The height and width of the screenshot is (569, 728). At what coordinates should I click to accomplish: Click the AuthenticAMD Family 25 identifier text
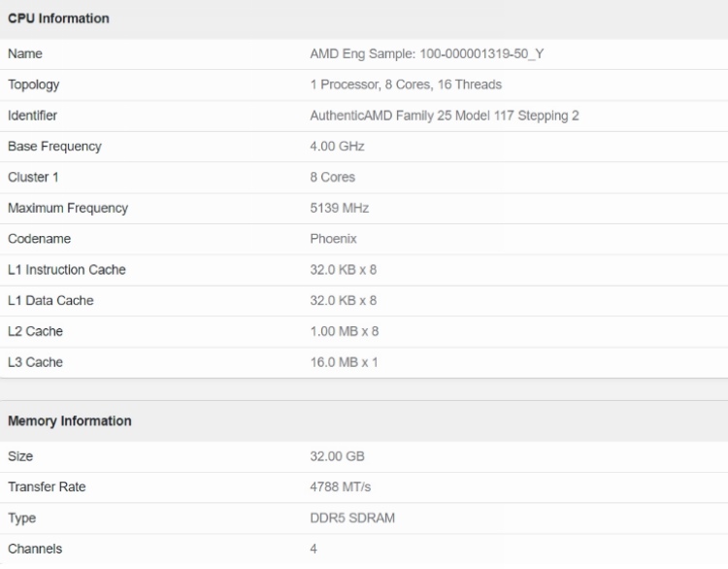(444, 116)
